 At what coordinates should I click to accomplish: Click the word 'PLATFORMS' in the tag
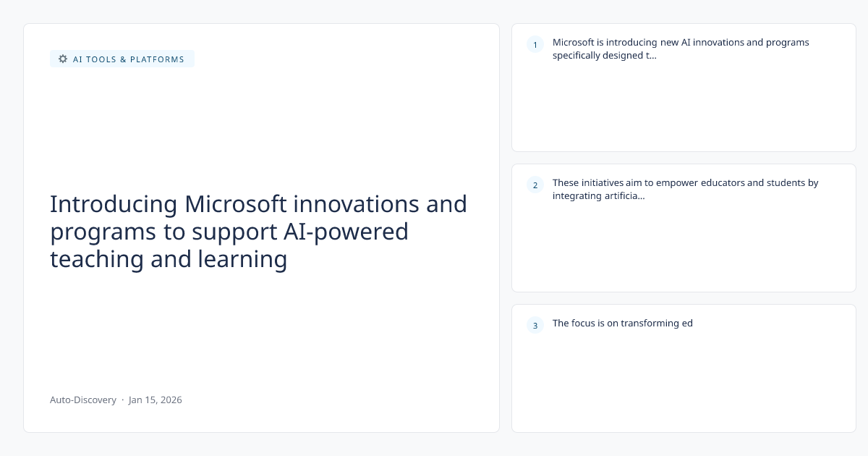pyautogui.click(x=157, y=59)
